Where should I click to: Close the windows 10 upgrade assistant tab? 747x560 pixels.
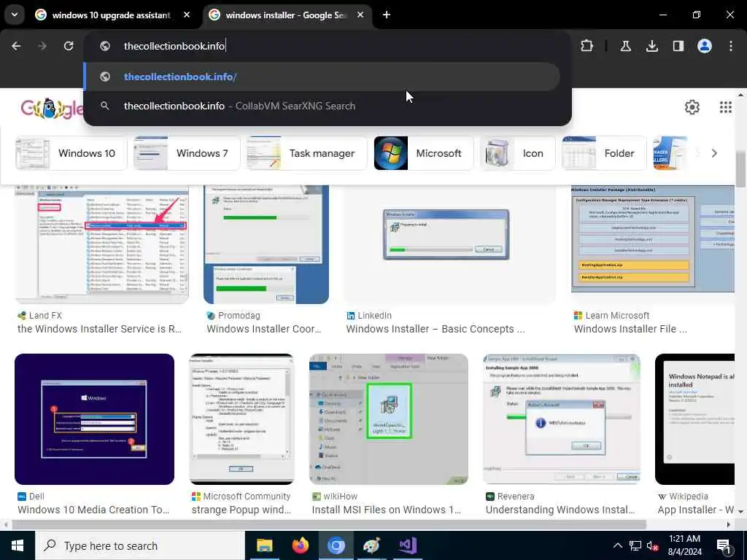(187, 15)
